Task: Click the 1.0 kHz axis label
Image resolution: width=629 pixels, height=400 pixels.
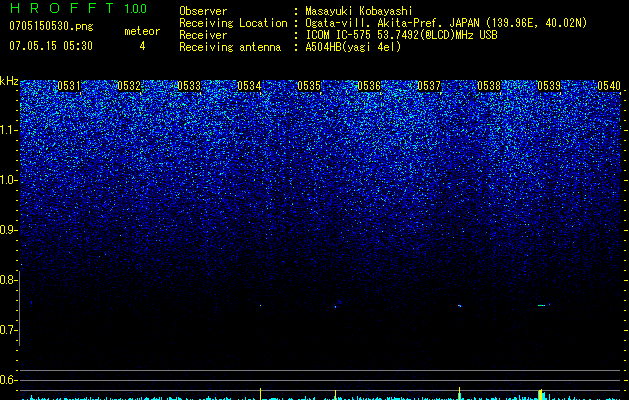Action: coord(8,180)
